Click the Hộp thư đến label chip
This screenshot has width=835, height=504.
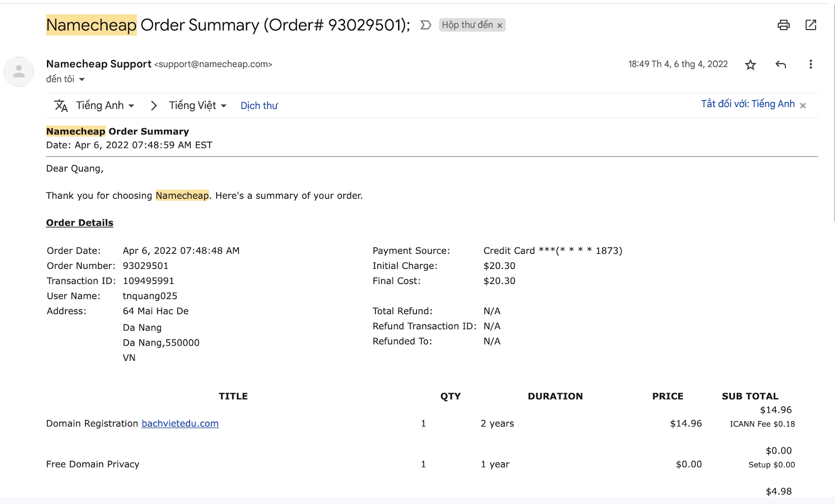tap(467, 25)
